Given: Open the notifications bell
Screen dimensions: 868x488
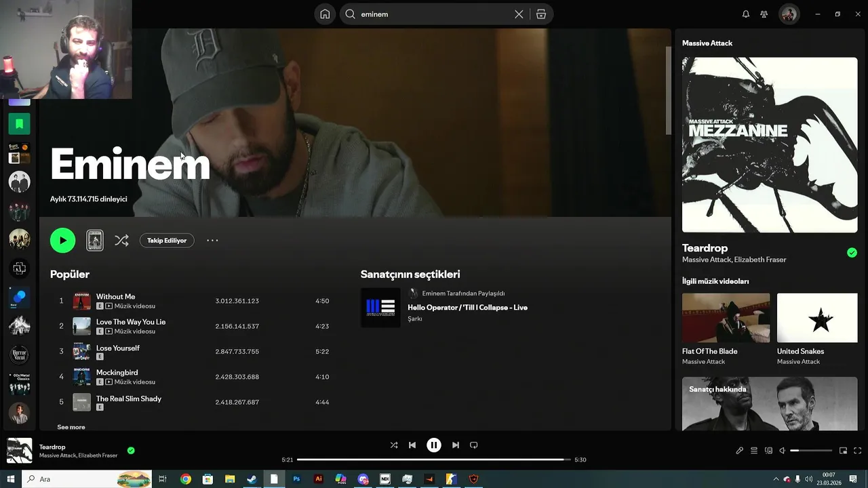Looking at the screenshot, I should [746, 14].
